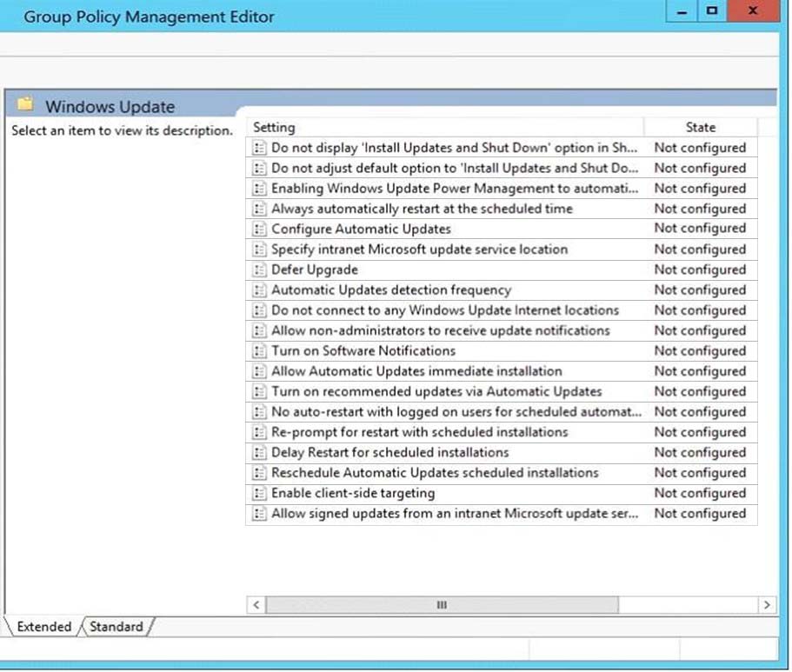Select Enable client-side targeting setting
Image resolution: width=792 pixels, height=672 pixels.
pyautogui.click(x=353, y=493)
